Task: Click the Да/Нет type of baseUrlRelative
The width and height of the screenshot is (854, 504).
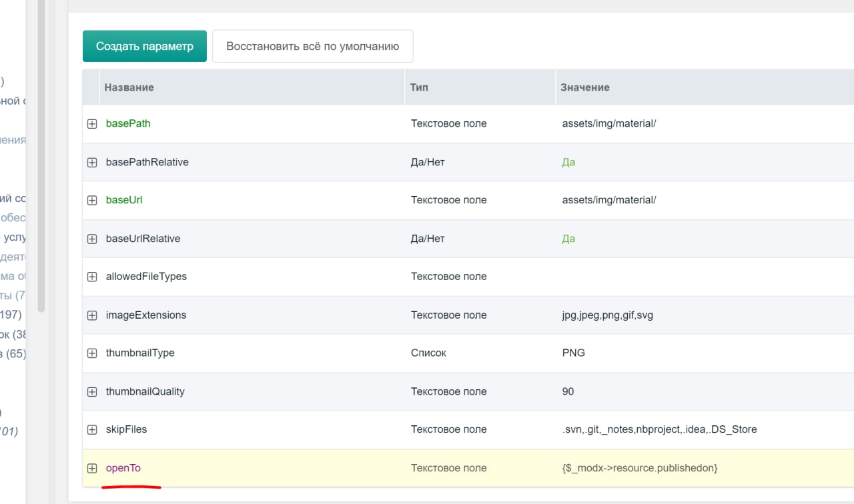Action: (428, 239)
